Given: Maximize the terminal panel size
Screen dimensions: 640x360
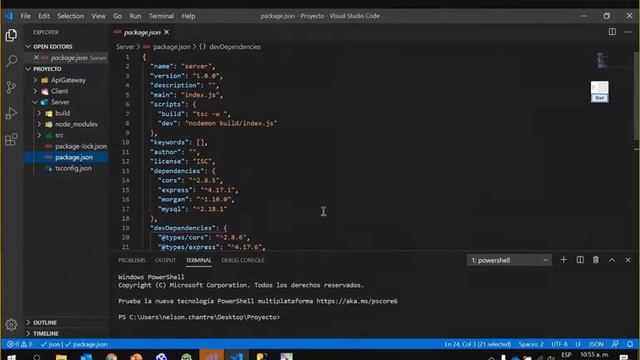Looking at the screenshot, I should 612,260.
